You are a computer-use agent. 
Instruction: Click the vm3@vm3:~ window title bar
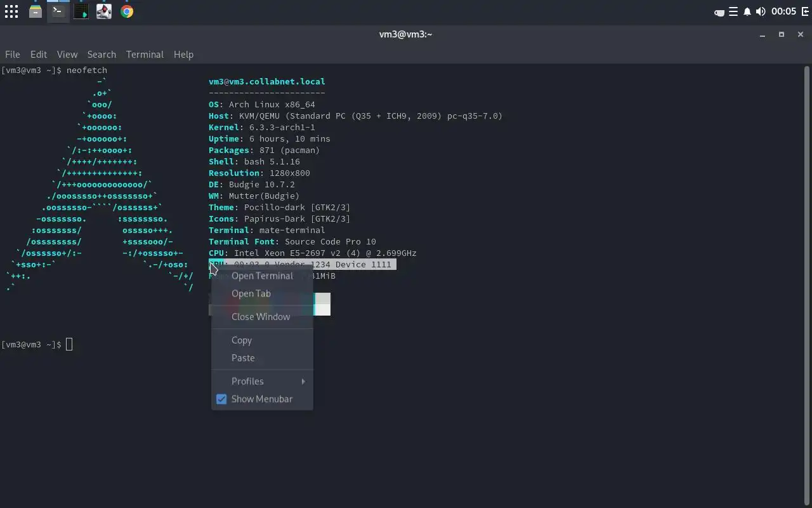click(x=405, y=34)
